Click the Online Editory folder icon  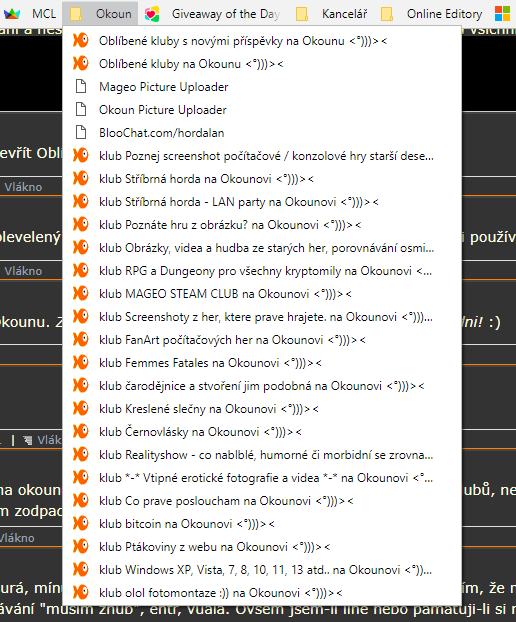[x=387, y=14]
